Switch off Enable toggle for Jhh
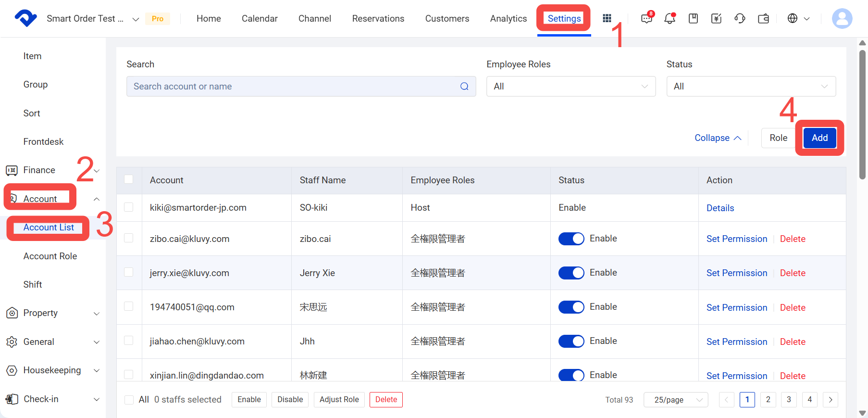The width and height of the screenshot is (868, 418). 571,341
